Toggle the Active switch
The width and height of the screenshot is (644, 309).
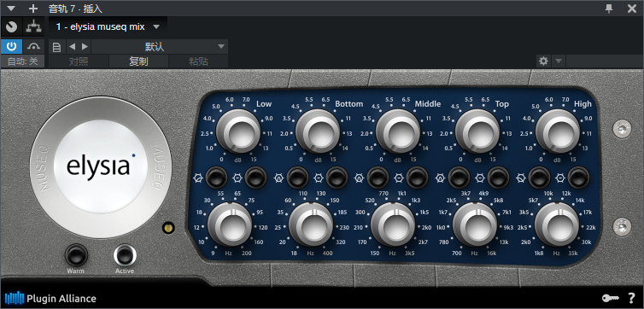pos(125,255)
